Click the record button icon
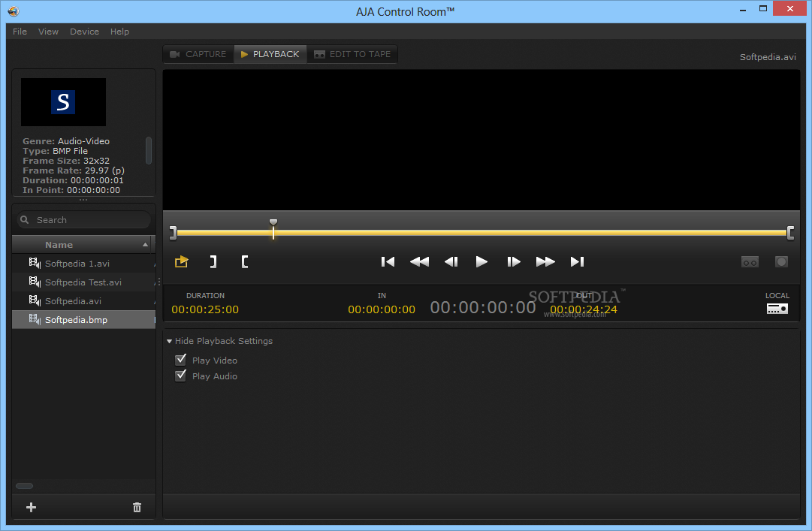 click(x=781, y=262)
